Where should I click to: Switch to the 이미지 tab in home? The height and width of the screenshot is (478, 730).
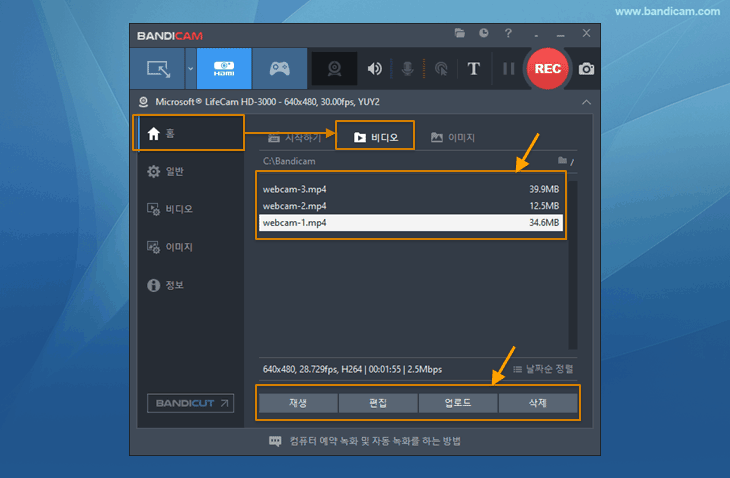click(x=453, y=138)
